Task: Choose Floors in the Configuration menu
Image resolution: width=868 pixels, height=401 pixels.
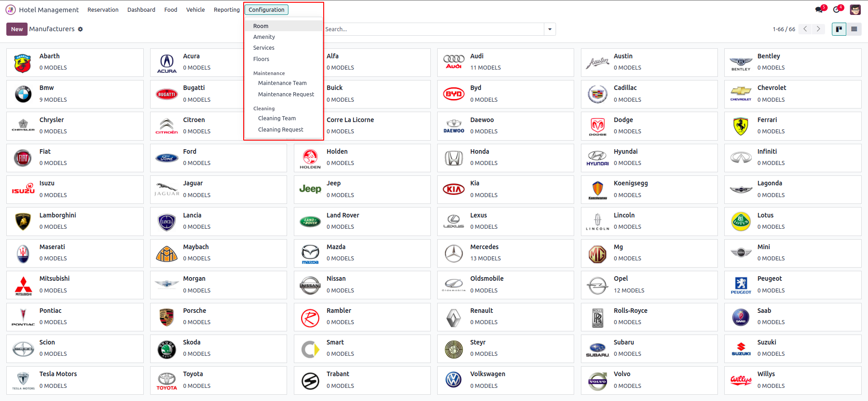Action: pos(283,59)
